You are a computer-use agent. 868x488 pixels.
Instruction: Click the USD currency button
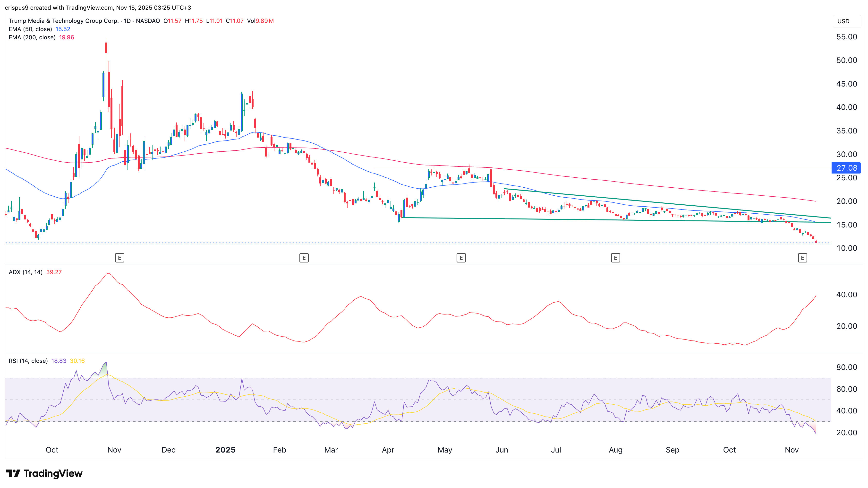pyautogui.click(x=843, y=21)
